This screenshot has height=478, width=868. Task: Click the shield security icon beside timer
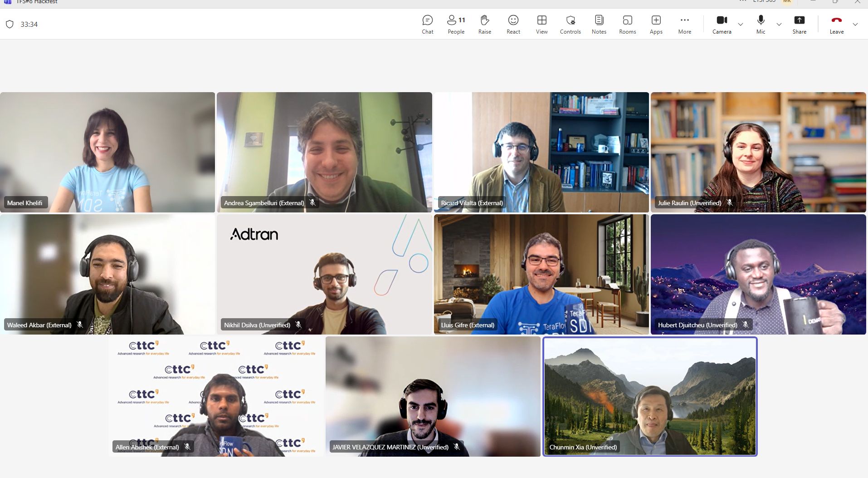point(10,25)
